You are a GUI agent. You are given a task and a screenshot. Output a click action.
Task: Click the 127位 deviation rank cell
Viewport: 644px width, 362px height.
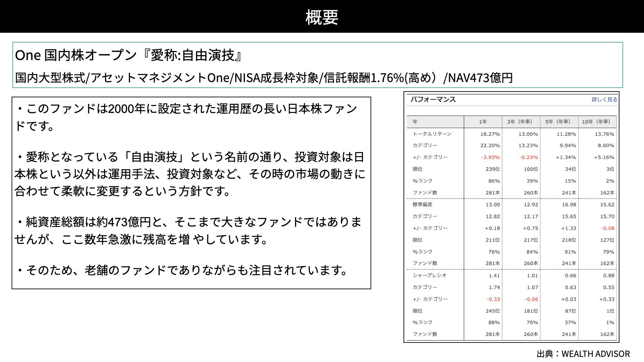607,240
